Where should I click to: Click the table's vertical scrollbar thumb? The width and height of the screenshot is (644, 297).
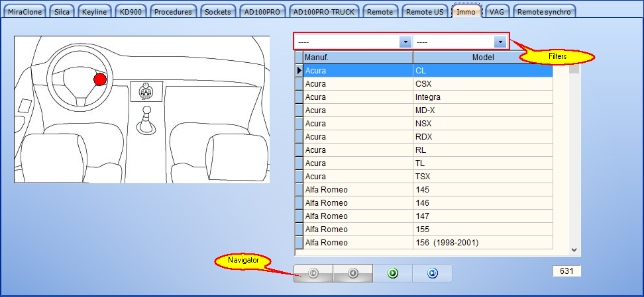574,69
